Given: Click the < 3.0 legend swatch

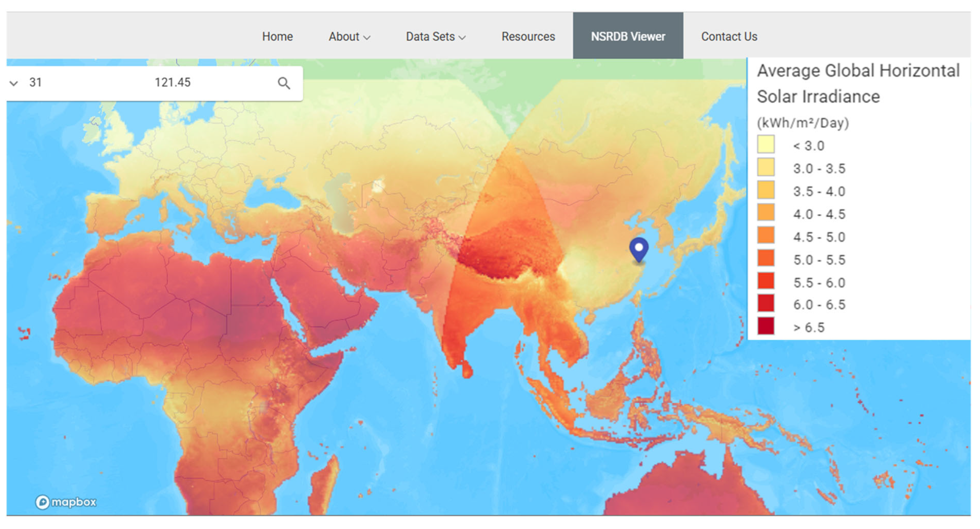Looking at the screenshot, I should click(765, 144).
